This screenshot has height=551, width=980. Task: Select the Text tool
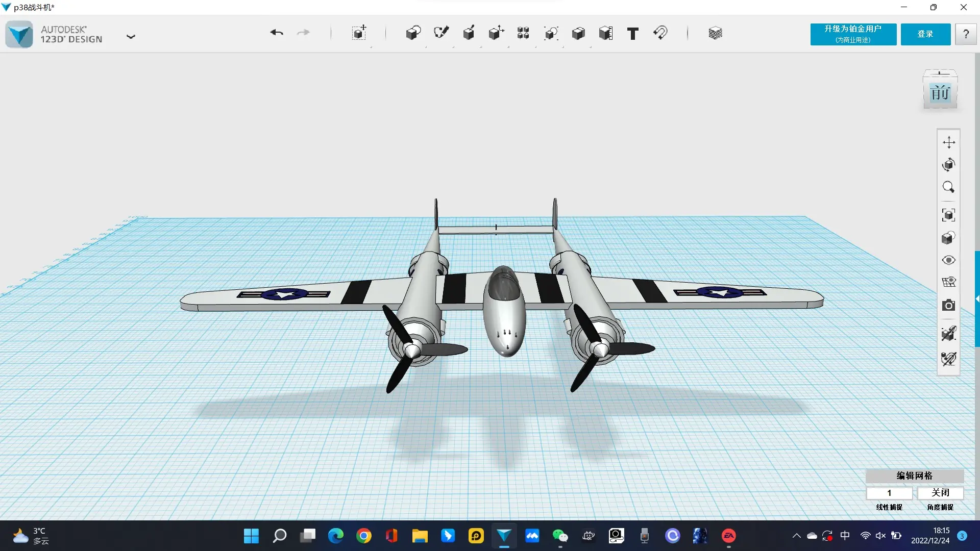pyautogui.click(x=633, y=34)
